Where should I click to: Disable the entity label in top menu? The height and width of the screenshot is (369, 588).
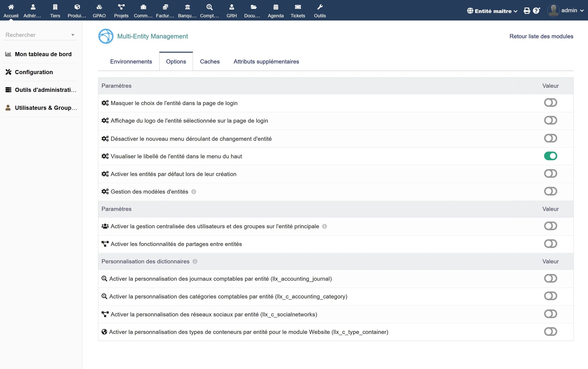(x=551, y=156)
